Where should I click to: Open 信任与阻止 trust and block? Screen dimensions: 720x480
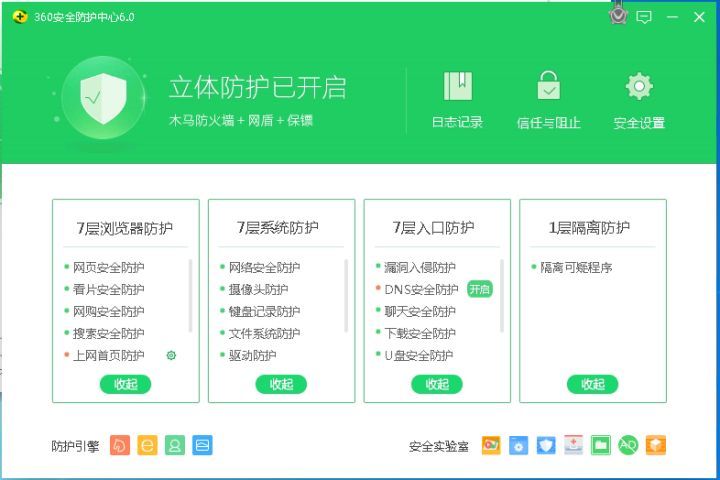(548, 100)
